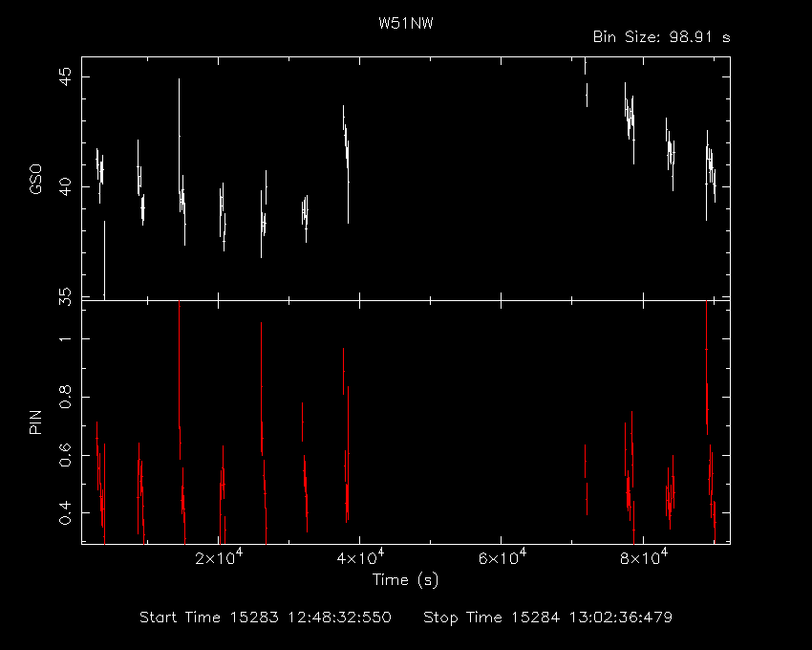The image size is (812, 650).
Task: Click the Stop Time 15284 13:02:36:479 text
Action: [548, 617]
